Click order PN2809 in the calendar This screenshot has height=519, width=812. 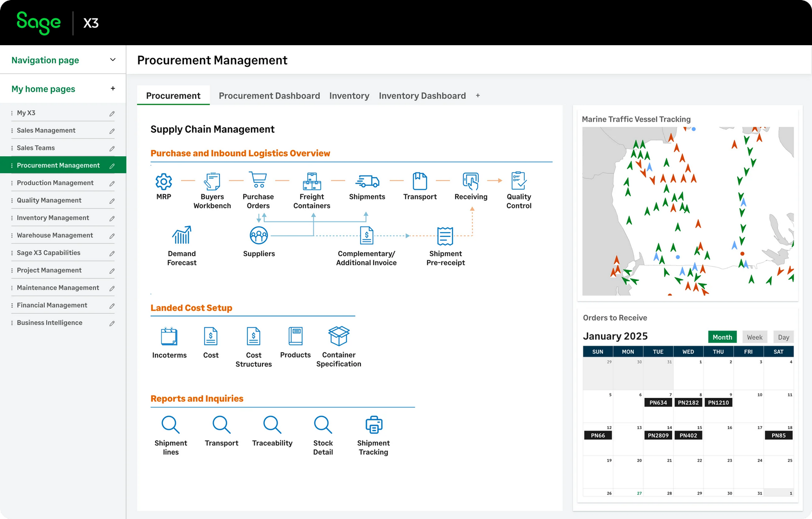[658, 435]
